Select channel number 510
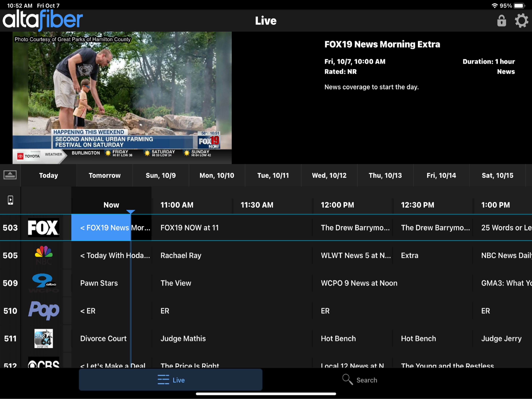This screenshot has width=532, height=399. coord(10,311)
